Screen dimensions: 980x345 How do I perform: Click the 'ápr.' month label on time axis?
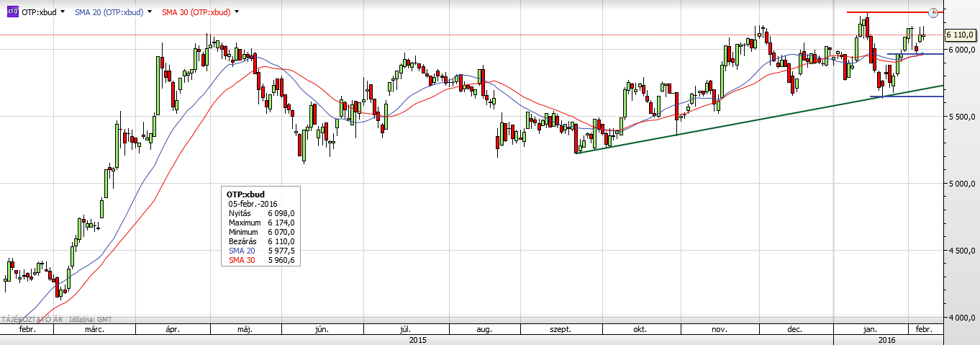(x=173, y=329)
